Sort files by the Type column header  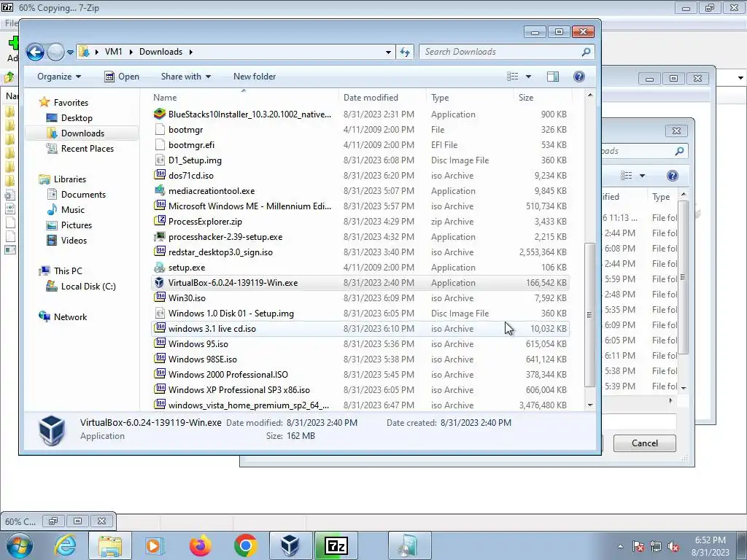click(x=440, y=98)
